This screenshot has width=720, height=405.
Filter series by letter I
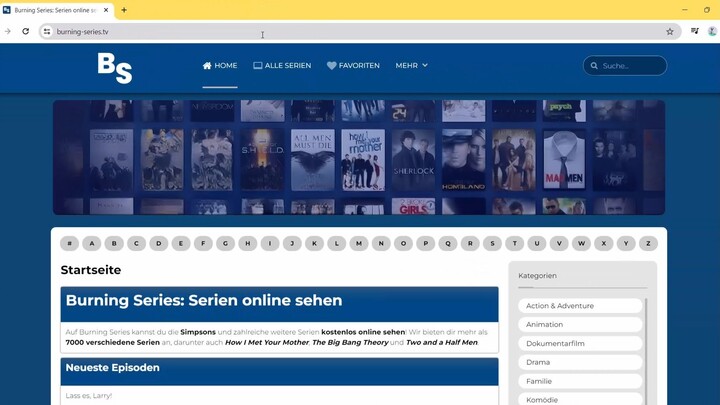(270, 243)
